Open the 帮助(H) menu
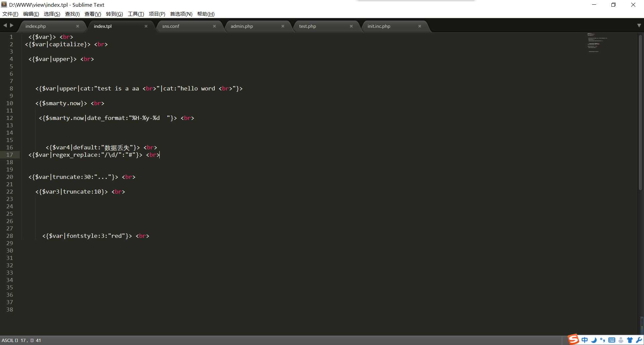 point(206,14)
